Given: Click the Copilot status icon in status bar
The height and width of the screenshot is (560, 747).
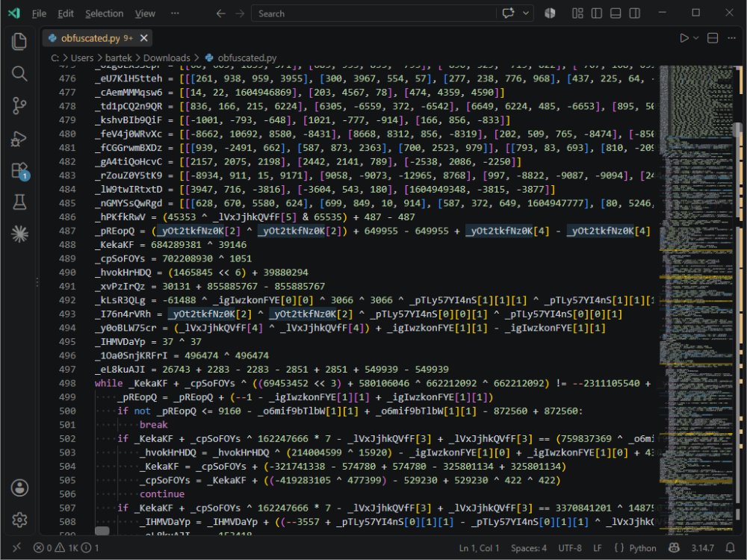Looking at the screenshot, I should pyautogui.click(x=674, y=548).
